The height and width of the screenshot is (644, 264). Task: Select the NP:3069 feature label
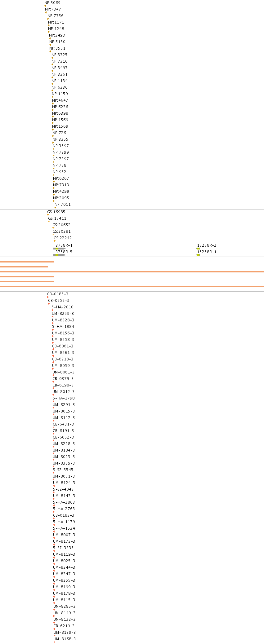coord(52,3)
